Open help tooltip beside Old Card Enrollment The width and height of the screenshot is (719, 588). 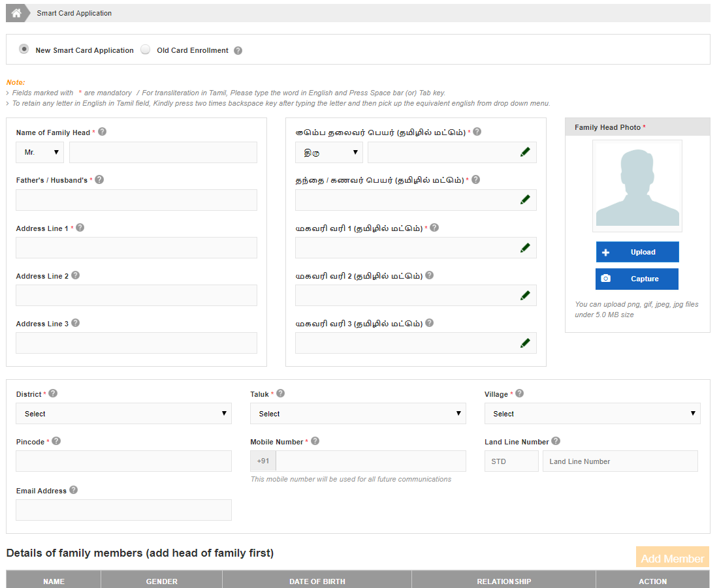tap(238, 50)
